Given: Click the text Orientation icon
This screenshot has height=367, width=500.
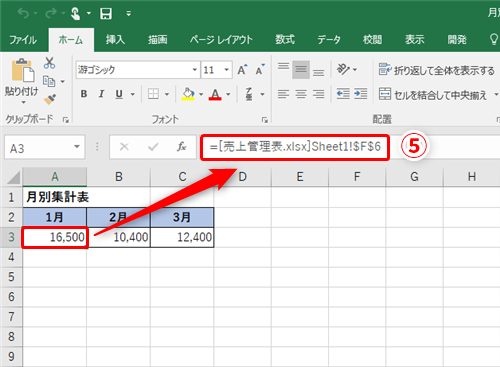Looking at the screenshot, I should tap(343, 70).
